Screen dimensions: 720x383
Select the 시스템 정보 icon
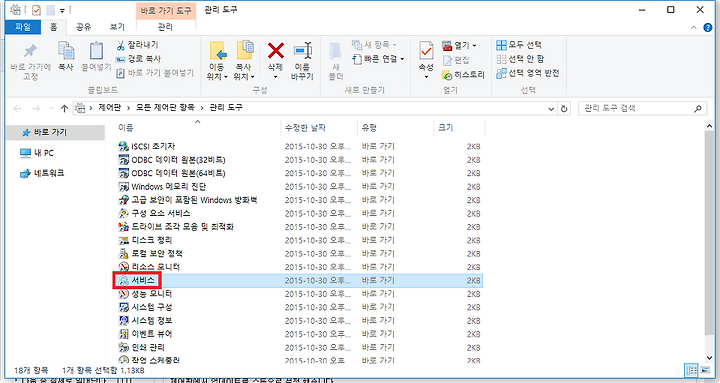coord(123,320)
